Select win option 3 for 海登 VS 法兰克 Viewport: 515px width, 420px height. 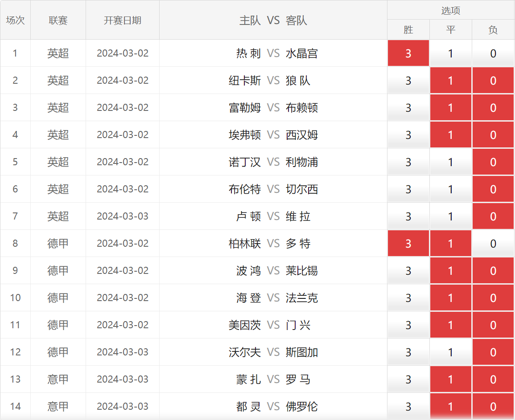(408, 298)
